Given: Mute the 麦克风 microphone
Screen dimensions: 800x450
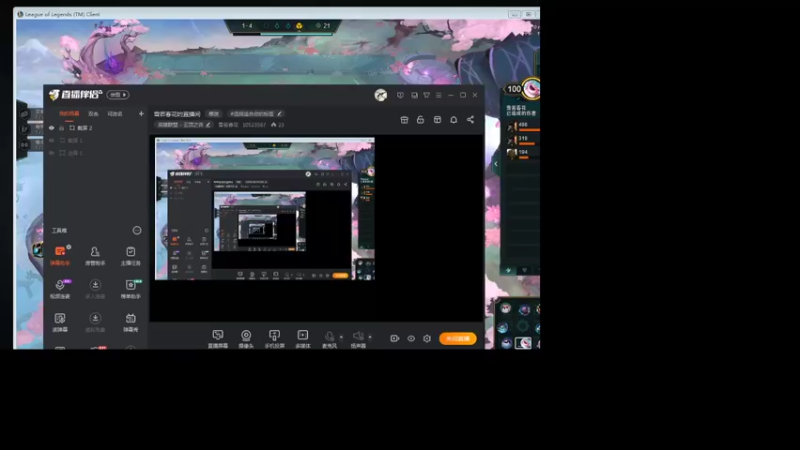Looking at the screenshot, I should click(x=330, y=339).
